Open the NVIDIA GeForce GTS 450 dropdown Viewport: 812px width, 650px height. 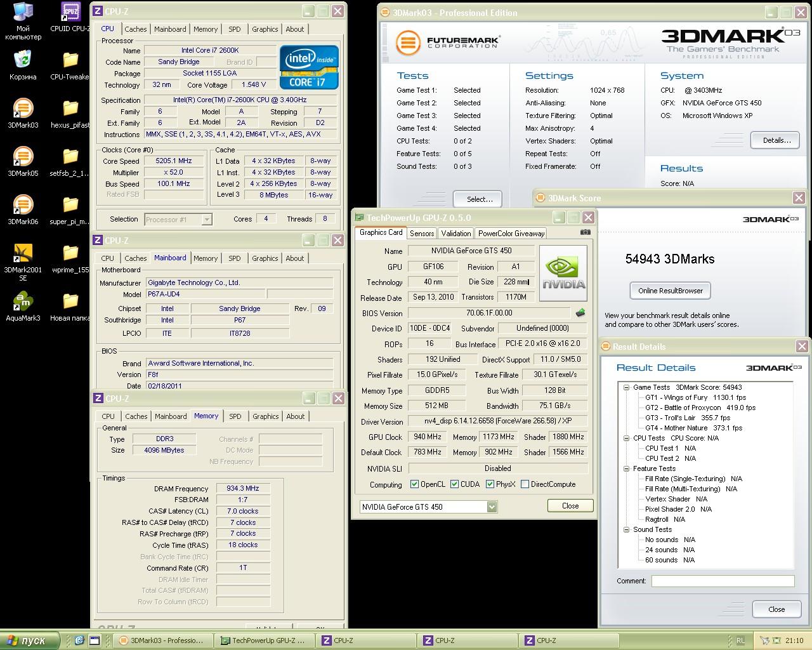[428, 507]
